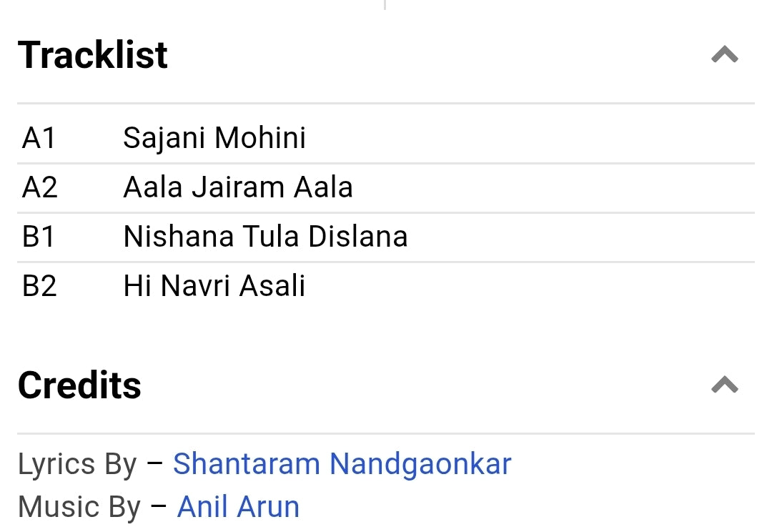Select the track title Aala Jairam Aala
The height and width of the screenshot is (532, 772).
click(x=238, y=187)
